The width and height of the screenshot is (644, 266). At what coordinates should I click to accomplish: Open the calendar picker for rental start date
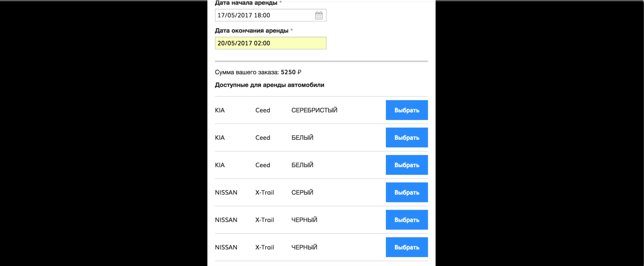point(319,15)
